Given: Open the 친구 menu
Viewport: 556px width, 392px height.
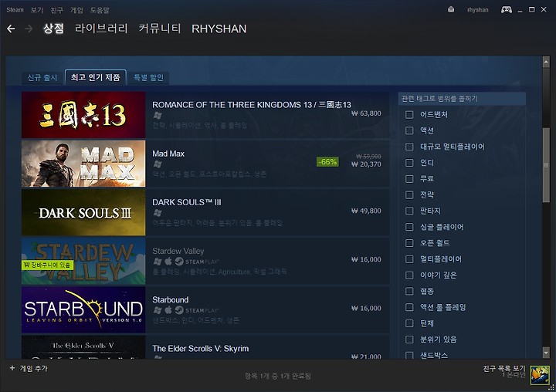Looking at the screenshot, I should click(x=56, y=10).
